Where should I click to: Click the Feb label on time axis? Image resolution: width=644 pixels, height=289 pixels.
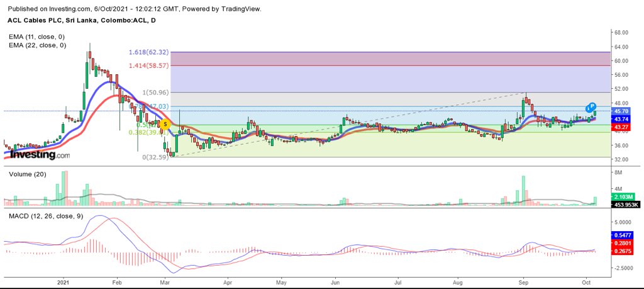(118, 283)
